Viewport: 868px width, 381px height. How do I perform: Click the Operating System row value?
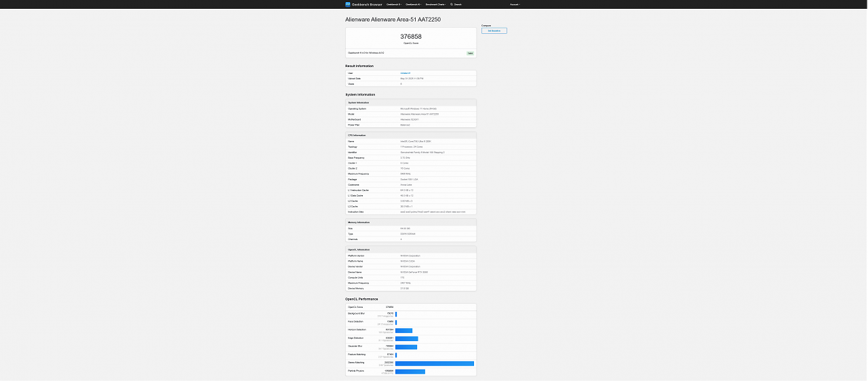[418, 108]
